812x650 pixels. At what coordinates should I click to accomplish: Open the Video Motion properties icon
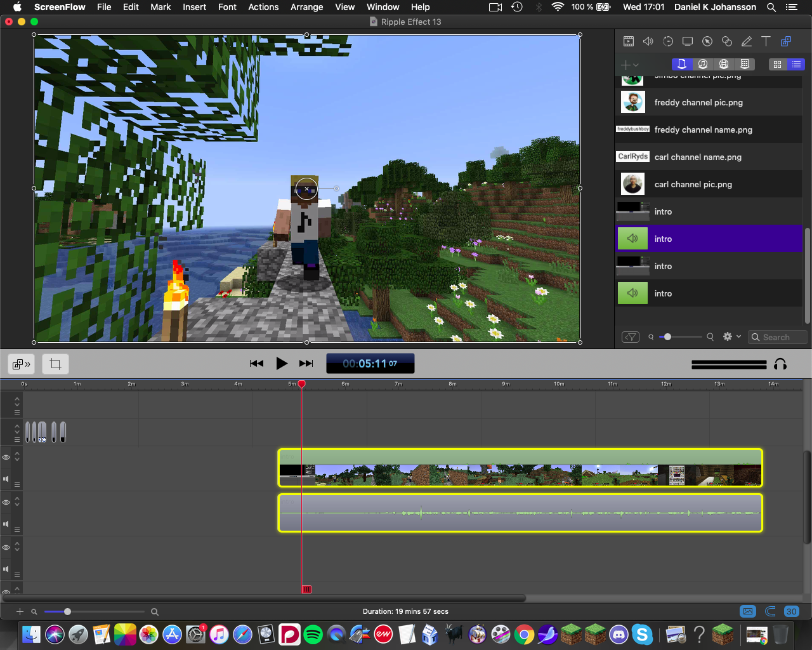pyautogui.click(x=668, y=41)
